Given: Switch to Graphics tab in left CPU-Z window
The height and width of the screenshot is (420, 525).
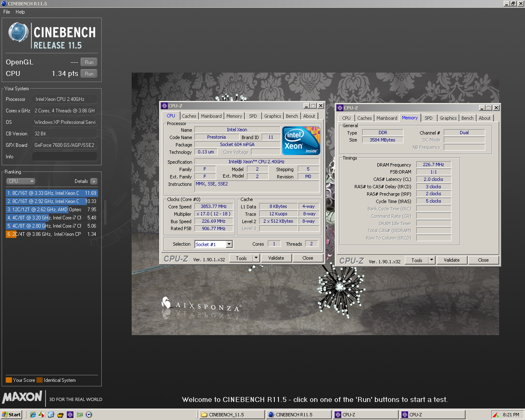Looking at the screenshot, I should tap(273, 116).
